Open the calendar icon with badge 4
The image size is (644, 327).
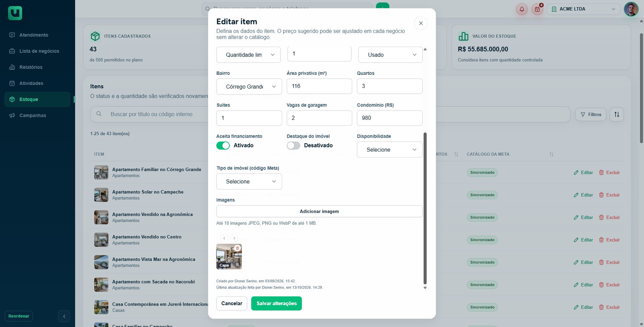pos(537,9)
